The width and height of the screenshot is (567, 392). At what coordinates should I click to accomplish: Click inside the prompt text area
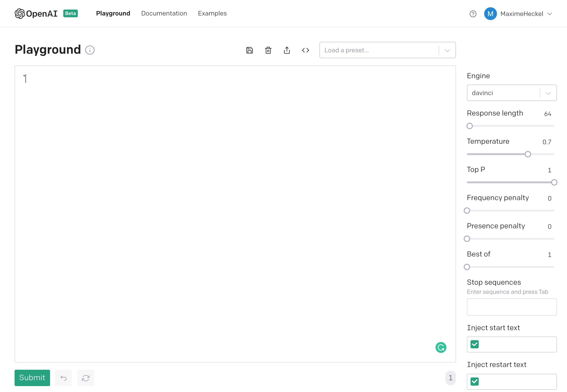235,214
